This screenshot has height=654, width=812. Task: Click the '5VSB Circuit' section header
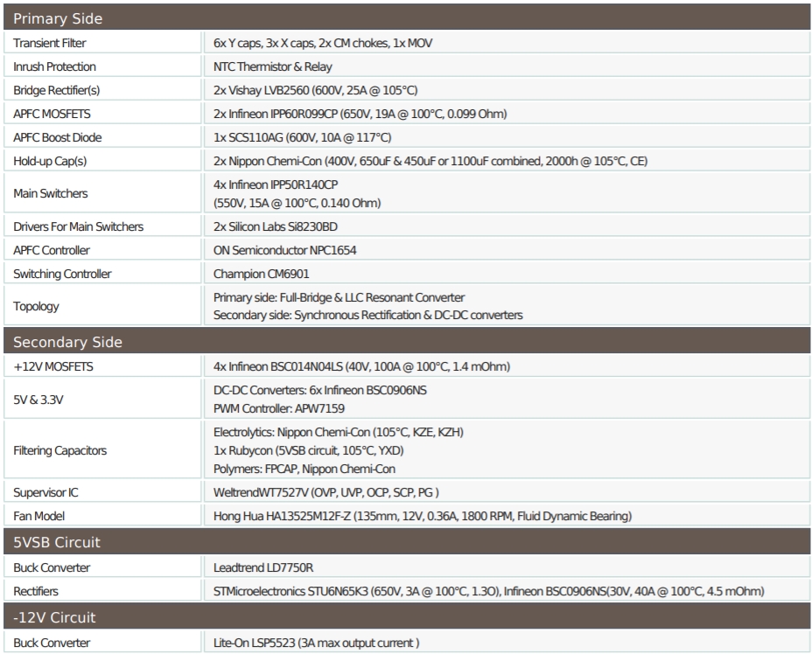tap(407, 542)
